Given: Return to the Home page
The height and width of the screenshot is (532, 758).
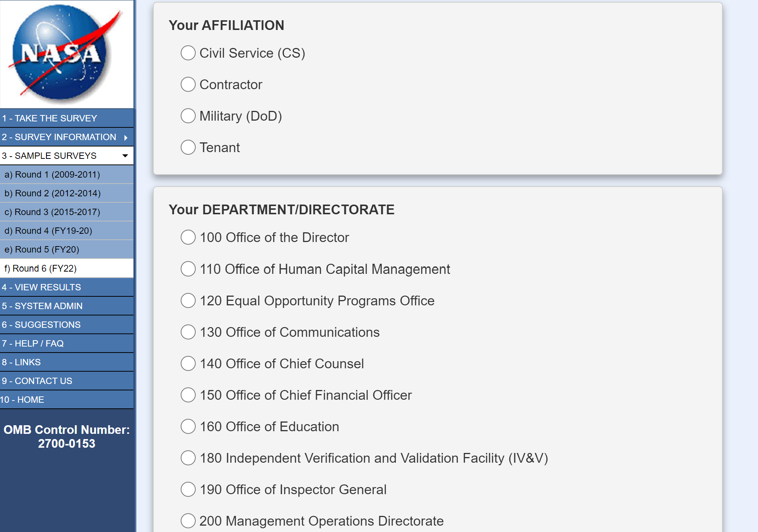Looking at the screenshot, I should 22,400.
